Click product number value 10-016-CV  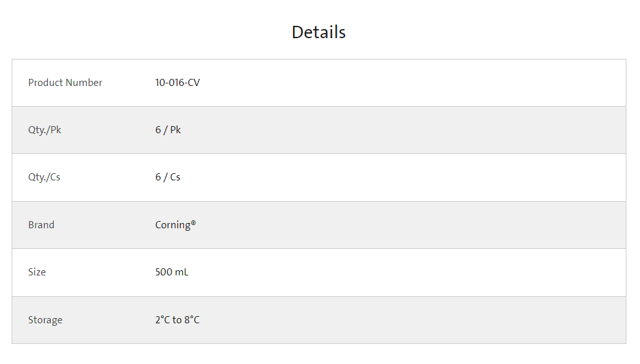click(177, 83)
